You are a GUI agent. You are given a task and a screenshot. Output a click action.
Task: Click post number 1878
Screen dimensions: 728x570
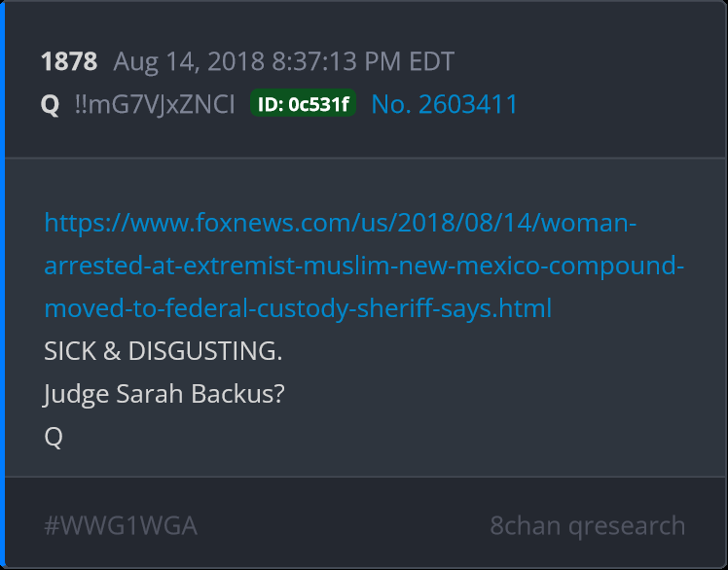(x=69, y=61)
